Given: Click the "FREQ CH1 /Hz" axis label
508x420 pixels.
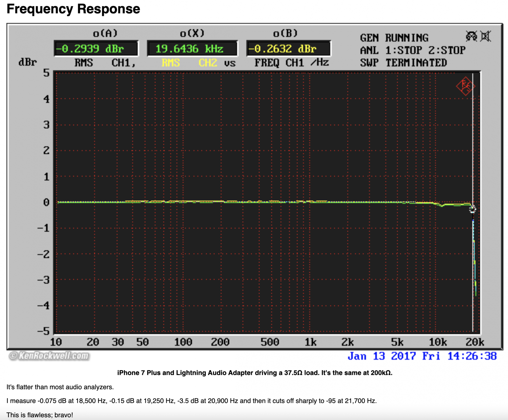Looking at the screenshot, I should click(291, 63).
